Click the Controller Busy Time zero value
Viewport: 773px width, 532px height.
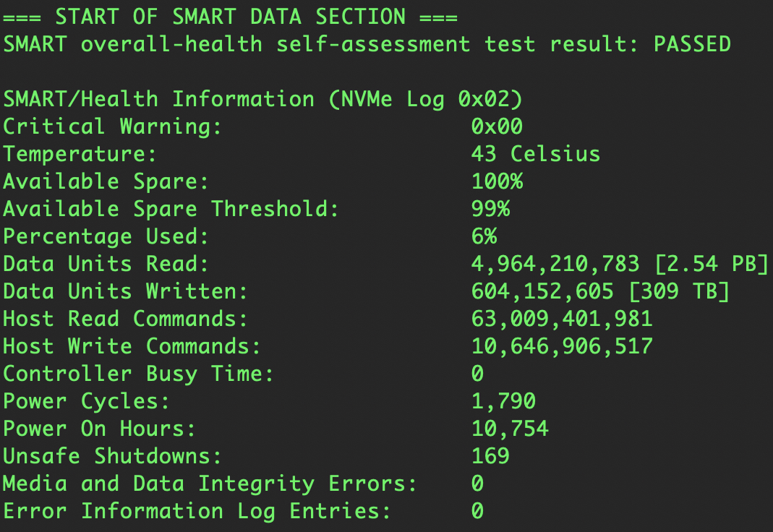[477, 374]
